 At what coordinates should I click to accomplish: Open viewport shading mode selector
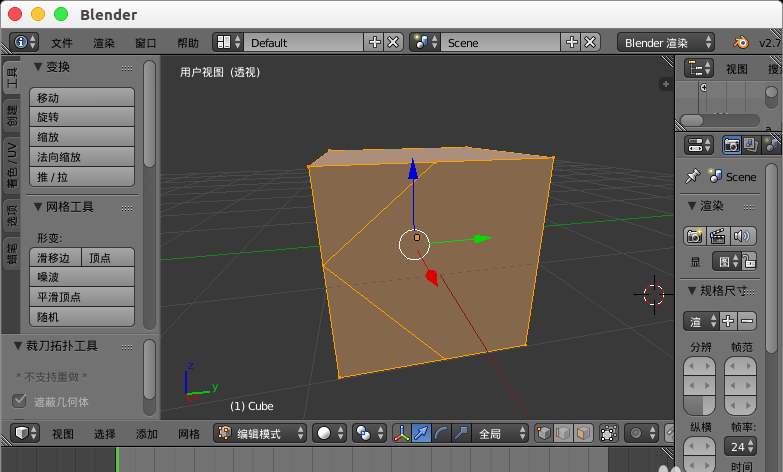tap(330, 433)
